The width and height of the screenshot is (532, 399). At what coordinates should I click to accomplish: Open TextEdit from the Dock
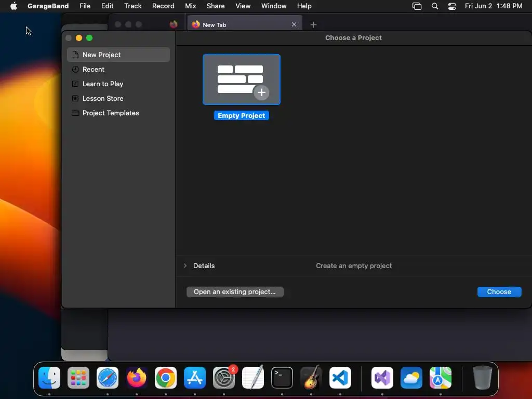(x=253, y=377)
